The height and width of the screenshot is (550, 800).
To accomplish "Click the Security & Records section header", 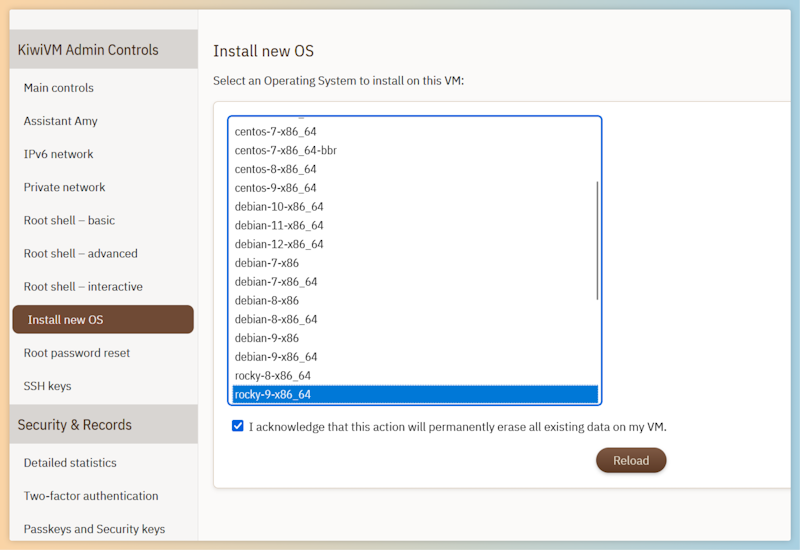I will point(104,424).
